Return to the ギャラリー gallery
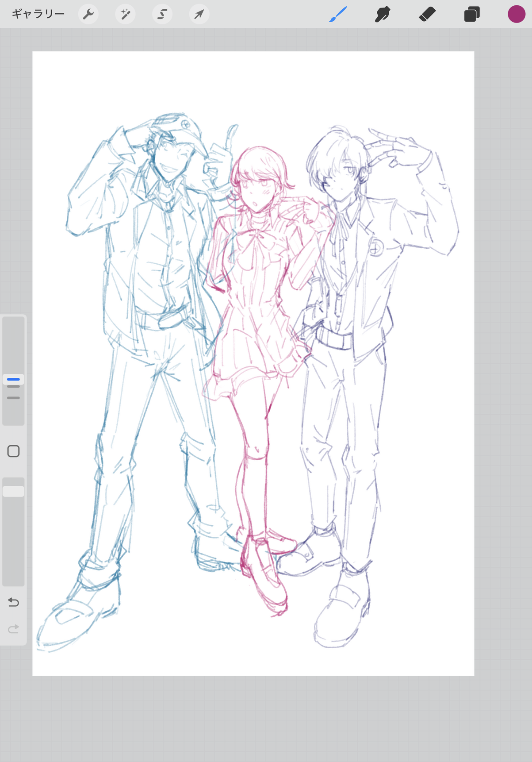This screenshot has height=762, width=532. click(38, 14)
